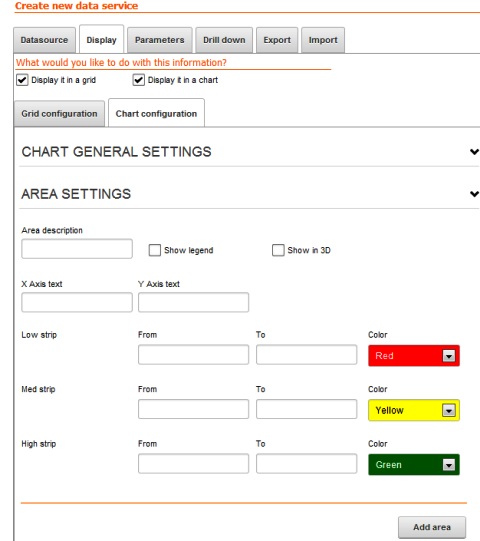Screen dimensions: 480x541
Task: Open the Red color dropdown arrow
Action: point(449,356)
